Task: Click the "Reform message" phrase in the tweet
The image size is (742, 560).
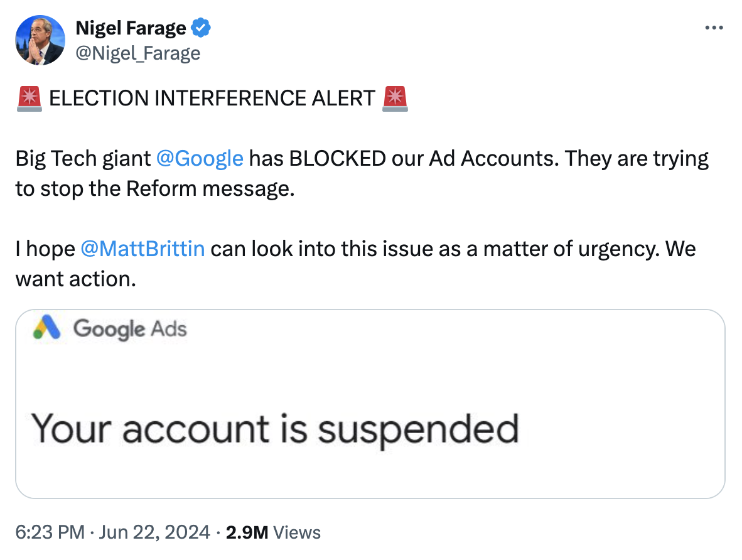Action: point(210,188)
